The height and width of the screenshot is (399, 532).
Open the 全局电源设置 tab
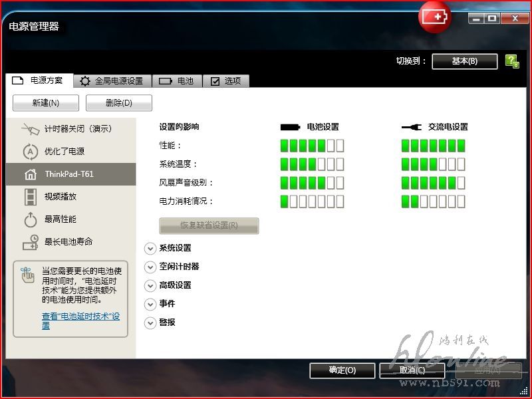click(112, 81)
